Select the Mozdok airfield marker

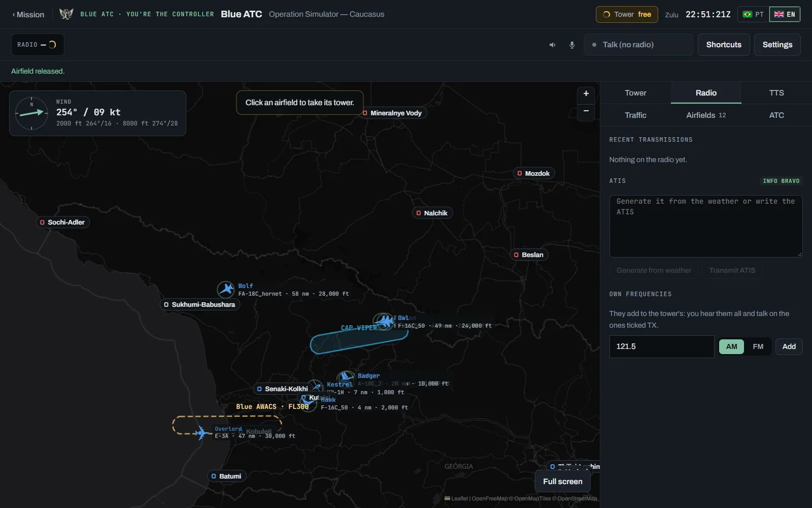pyautogui.click(x=534, y=173)
